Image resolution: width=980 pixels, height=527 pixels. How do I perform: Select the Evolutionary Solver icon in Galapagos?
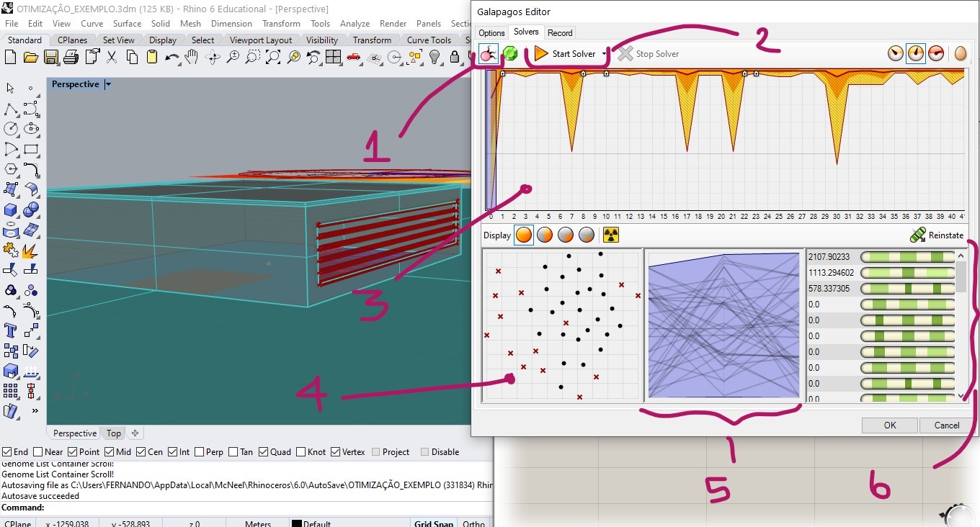pyautogui.click(x=489, y=54)
